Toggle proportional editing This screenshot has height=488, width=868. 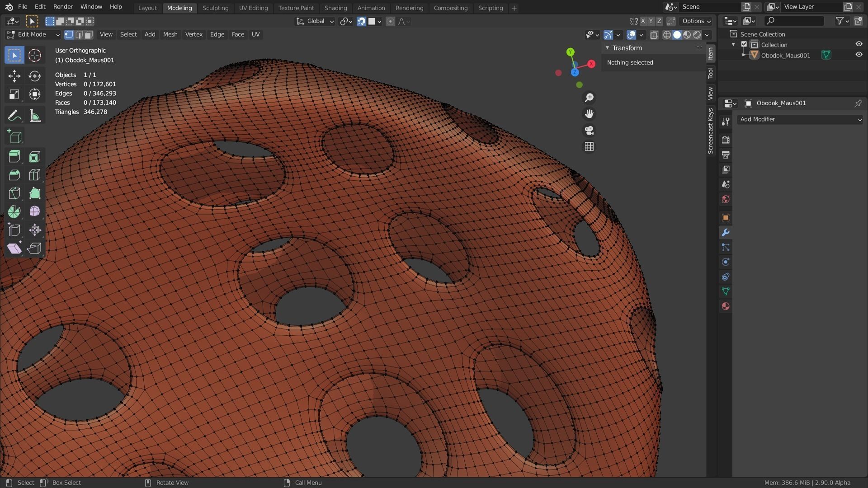(390, 21)
